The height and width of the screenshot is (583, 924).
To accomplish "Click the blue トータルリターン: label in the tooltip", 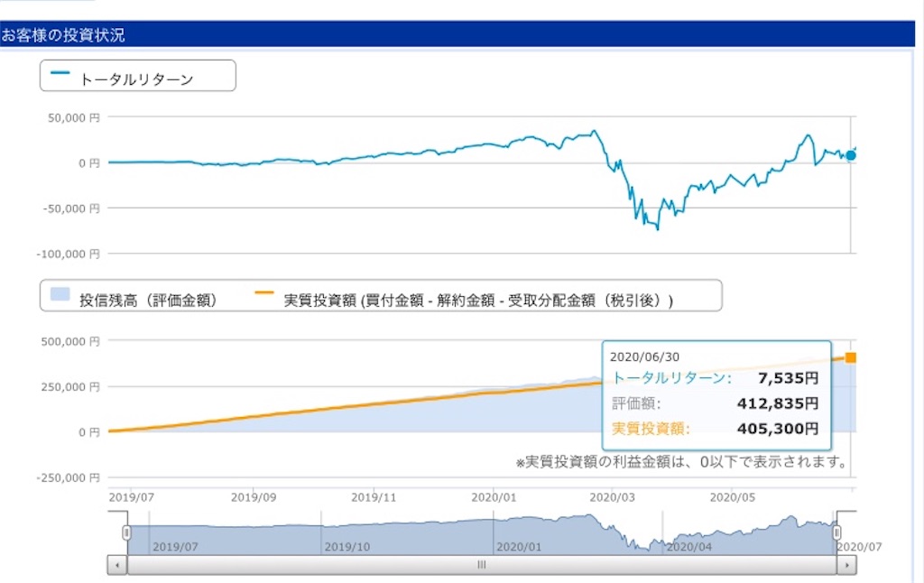I will (x=671, y=378).
